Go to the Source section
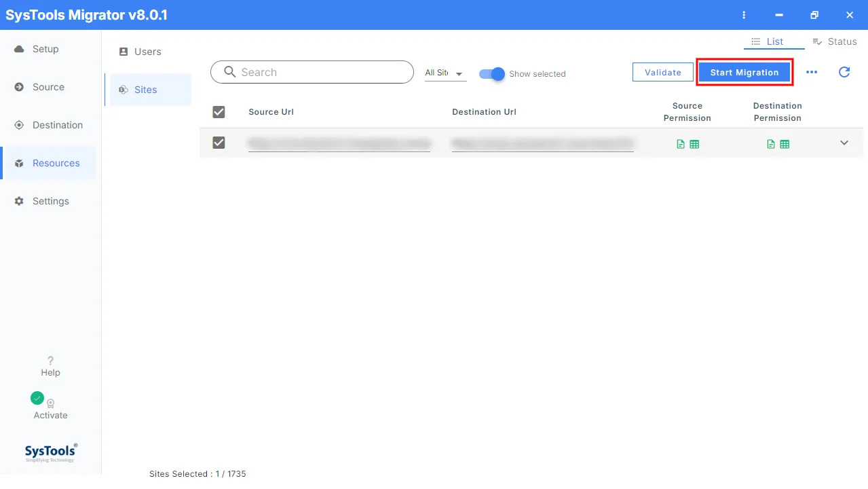This screenshot has width=868, height=489. (48, 87)
